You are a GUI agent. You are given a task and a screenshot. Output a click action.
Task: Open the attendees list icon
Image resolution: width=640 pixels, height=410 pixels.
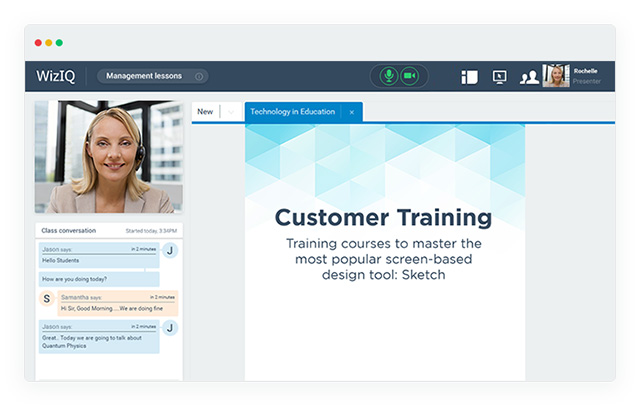pyautogui.click(x=530, y=77)
